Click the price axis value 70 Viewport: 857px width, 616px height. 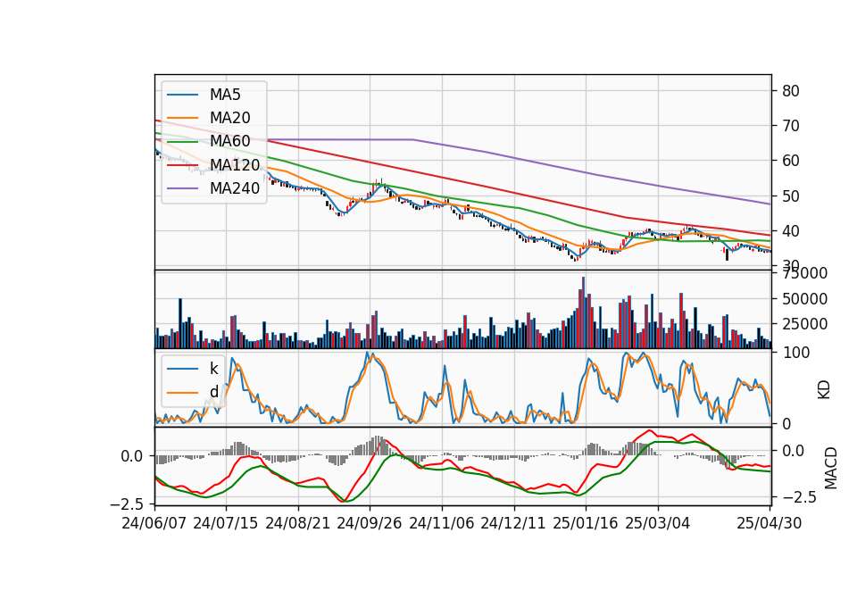pos(790,126)
